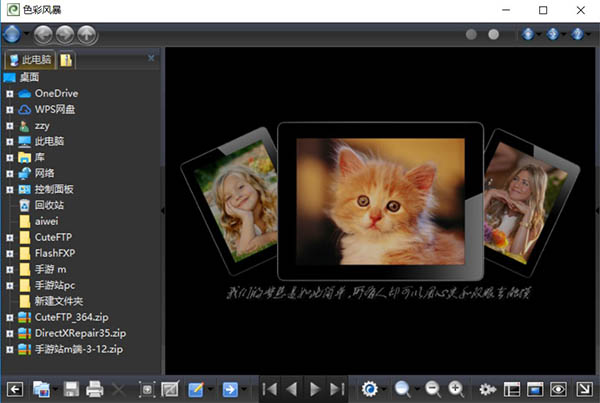600x403 pixels.
Task: Open settings with the gear-arrow icon
Action: pyautogui.click(x=488, y=390)
